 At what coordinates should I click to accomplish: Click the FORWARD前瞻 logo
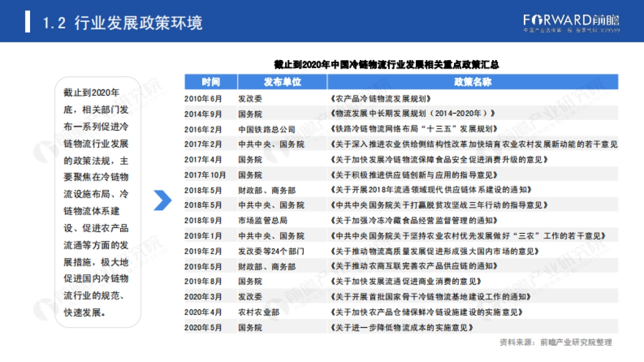click(x=570, y=18)
